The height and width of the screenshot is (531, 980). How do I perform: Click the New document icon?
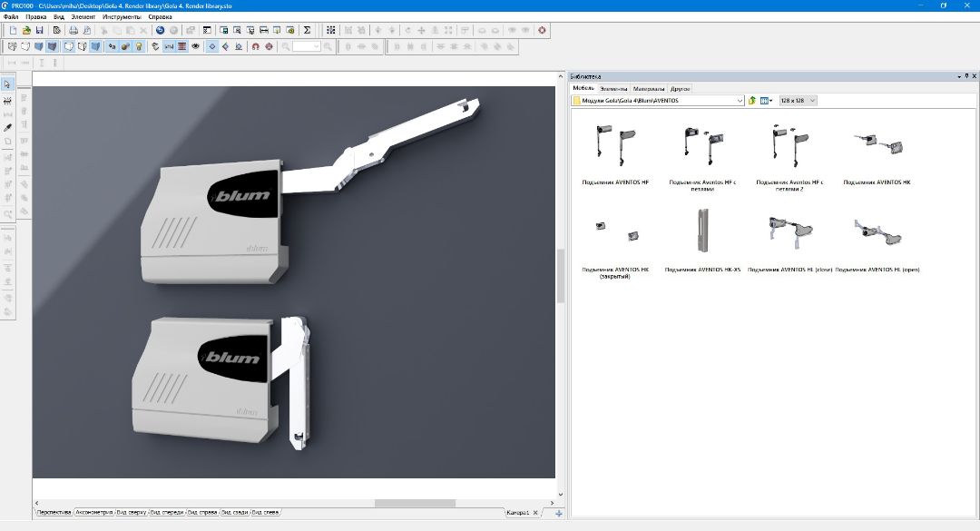[x=13, y=30]
